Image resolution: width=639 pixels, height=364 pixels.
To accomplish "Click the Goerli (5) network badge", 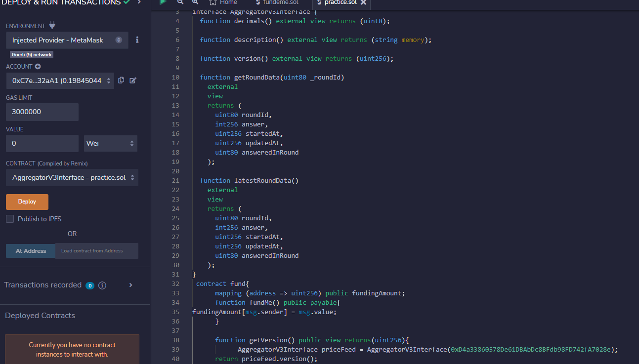I will (32, 55).
